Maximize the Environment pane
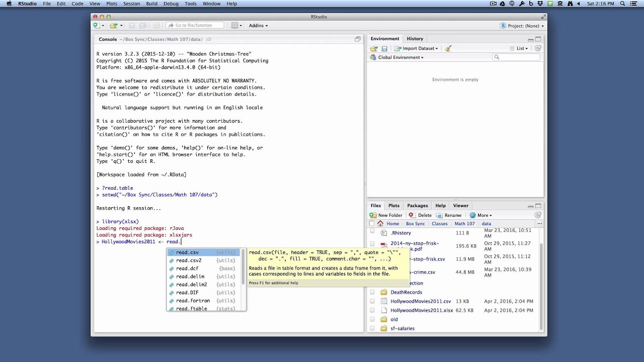The image size is (644, 362). (x=538, y=39)
